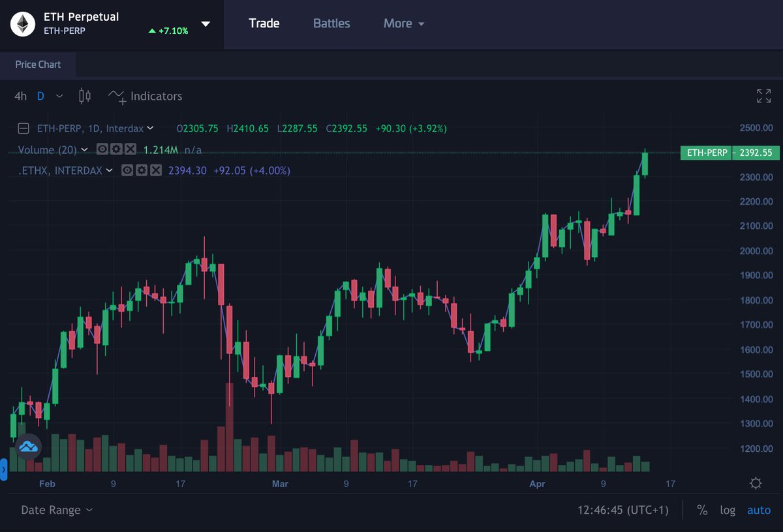Viewport: 783px width, 532px height.
Task: Toggle log scale
Action: 728,510
